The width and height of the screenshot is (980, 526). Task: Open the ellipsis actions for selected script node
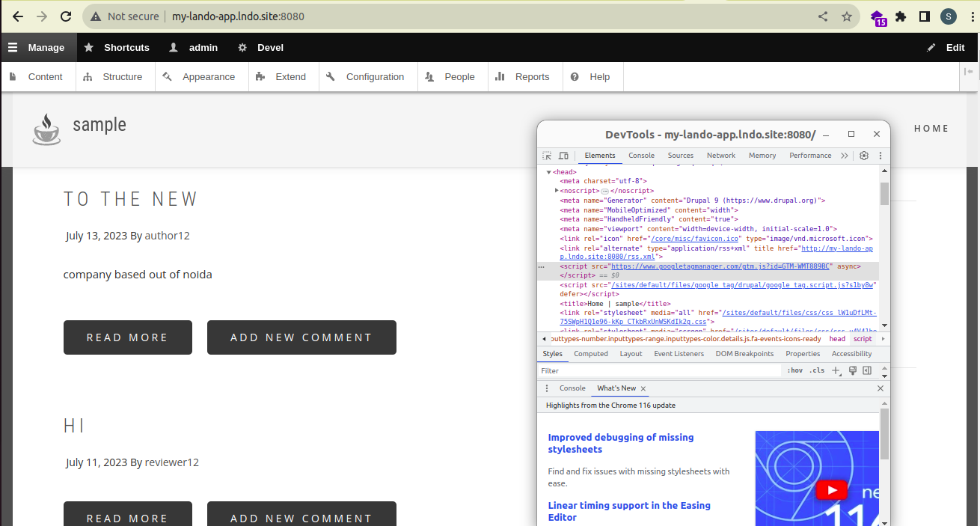(542, 266)
